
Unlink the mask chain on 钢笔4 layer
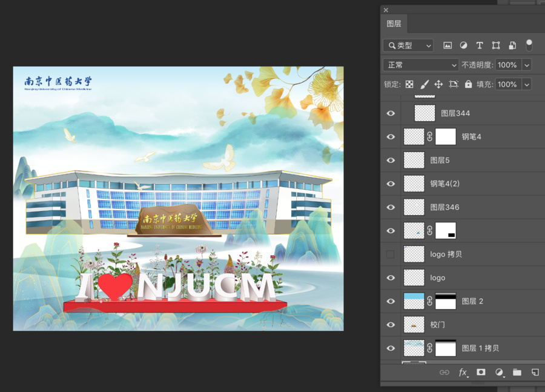pyautogui.click(x=430, y=137)
